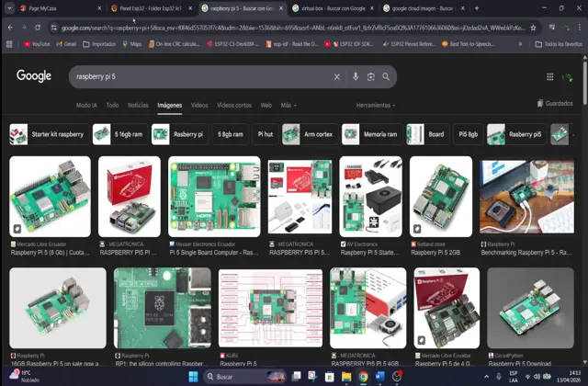
Task: Reload the page
Action: point(37,28)
